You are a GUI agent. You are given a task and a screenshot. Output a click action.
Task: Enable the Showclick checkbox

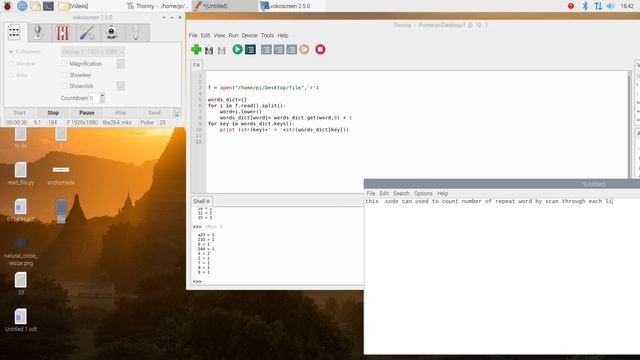point(64,86)
